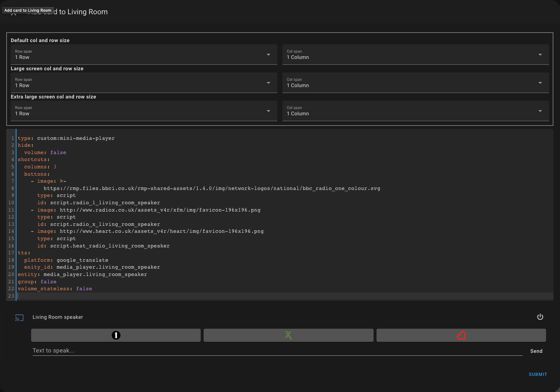The width and height of the screenshot is (560, 392).
Task: Select the Heart Radio shortcut
Action: [461, 335]
